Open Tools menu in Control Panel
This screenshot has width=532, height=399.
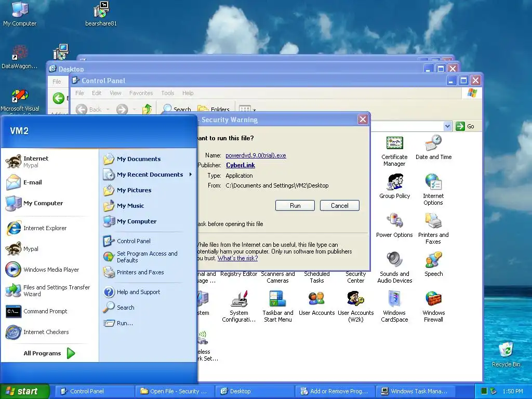point(168,93)
